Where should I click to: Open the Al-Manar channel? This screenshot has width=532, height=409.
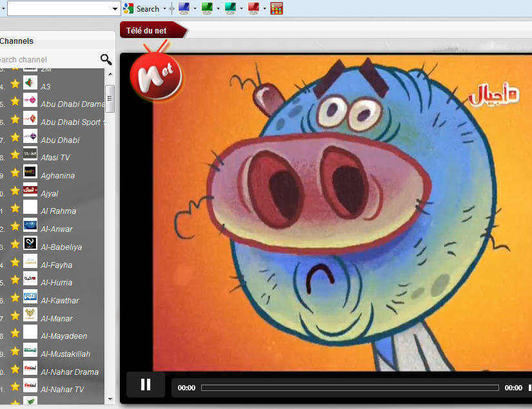pos(57,319)
